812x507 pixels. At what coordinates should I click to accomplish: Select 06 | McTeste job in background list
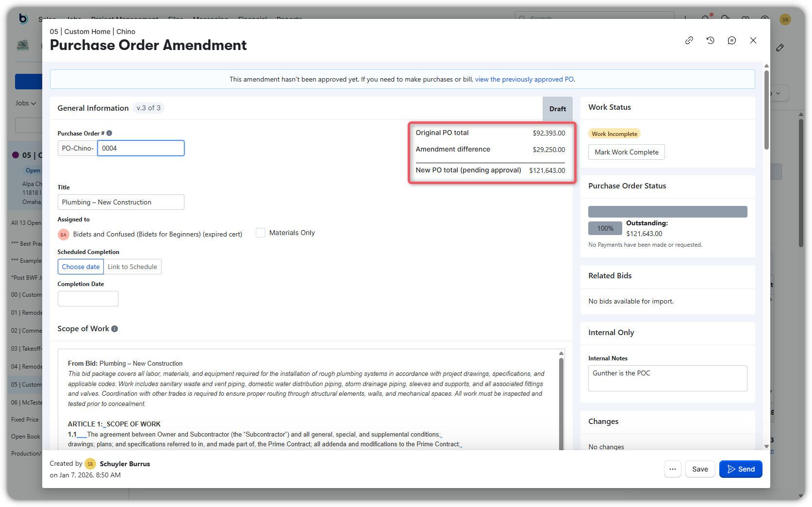27,403
